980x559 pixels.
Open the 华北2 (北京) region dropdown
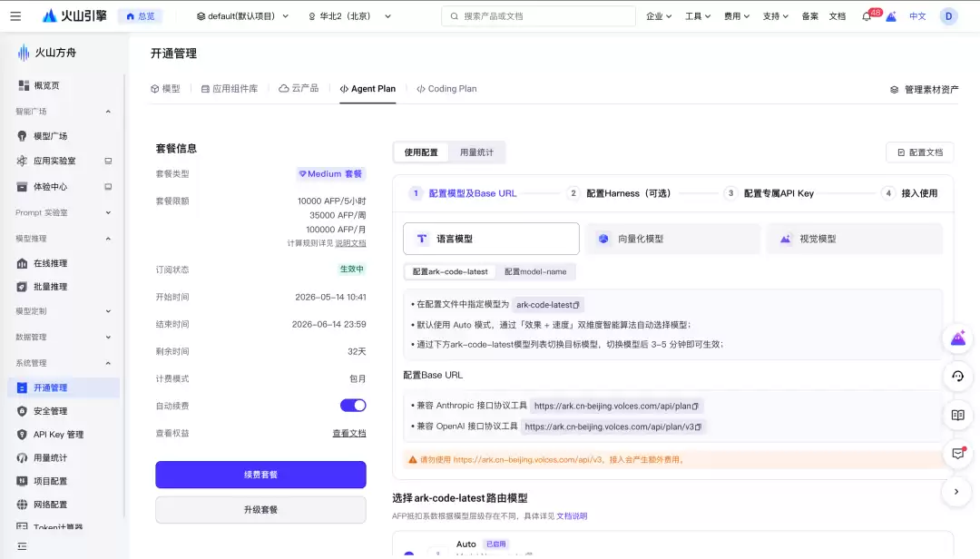click(x=350, y=16)
